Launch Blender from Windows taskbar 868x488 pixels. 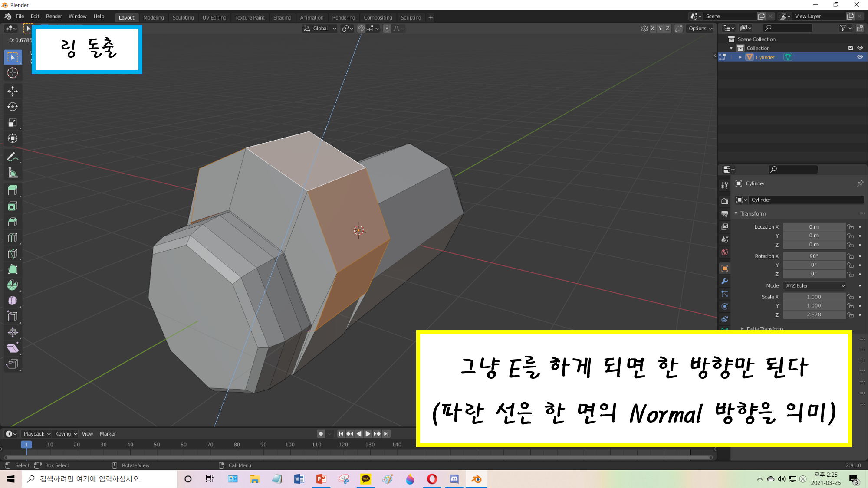476,479
